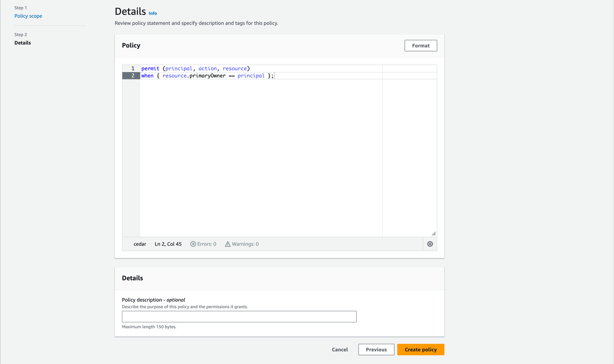Grab the editor resize handle corner

[x=434, y=234]
